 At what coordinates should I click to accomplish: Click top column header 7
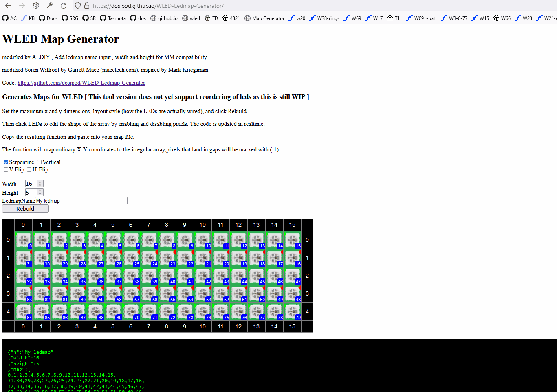point(149,225)
